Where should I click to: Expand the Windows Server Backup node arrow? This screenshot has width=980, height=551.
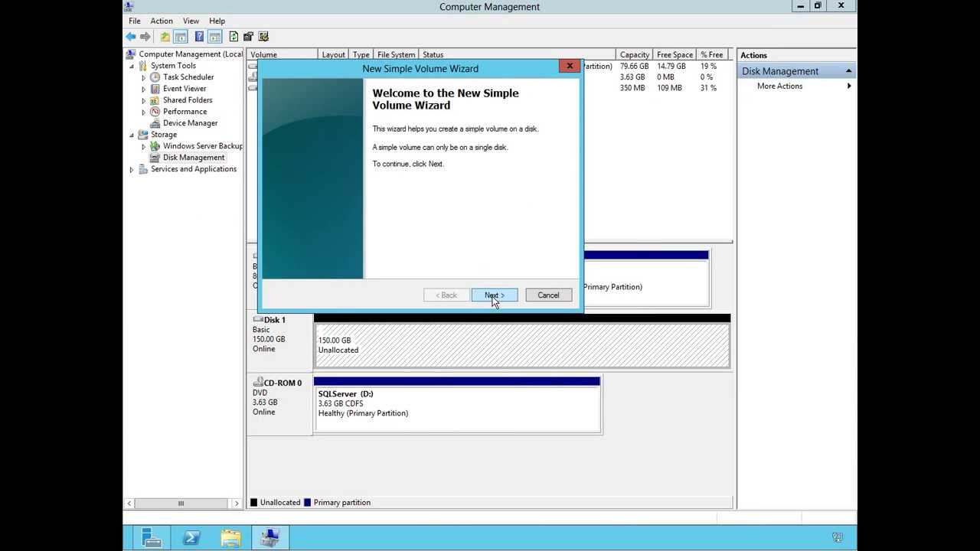pyautogui.click(x=143, y=146)
